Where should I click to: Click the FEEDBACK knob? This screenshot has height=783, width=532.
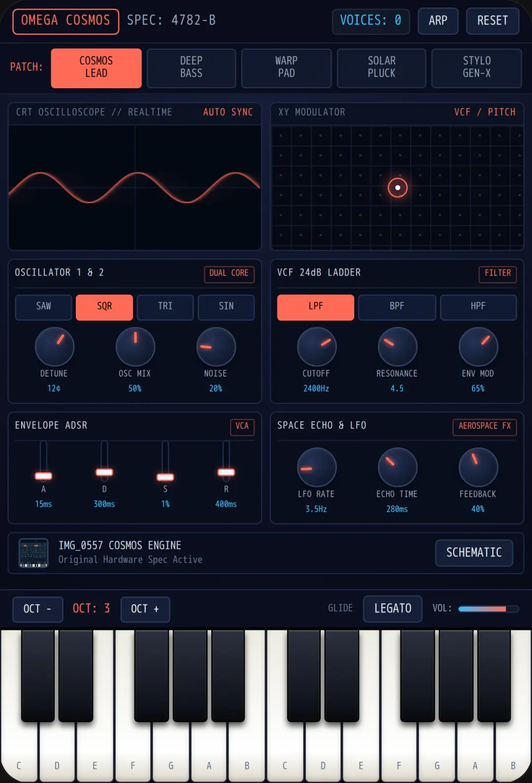[x=478, y=467]
